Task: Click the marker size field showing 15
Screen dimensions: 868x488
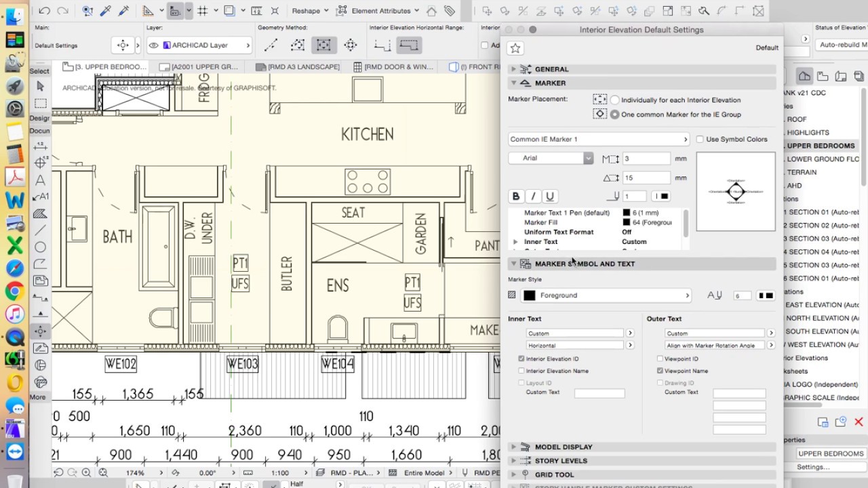Action: coord(646,178)
